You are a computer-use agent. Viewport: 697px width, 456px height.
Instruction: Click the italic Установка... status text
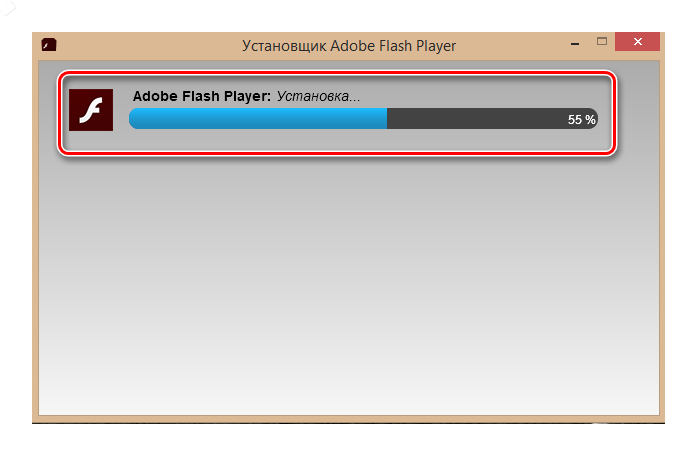coord(318,96)
